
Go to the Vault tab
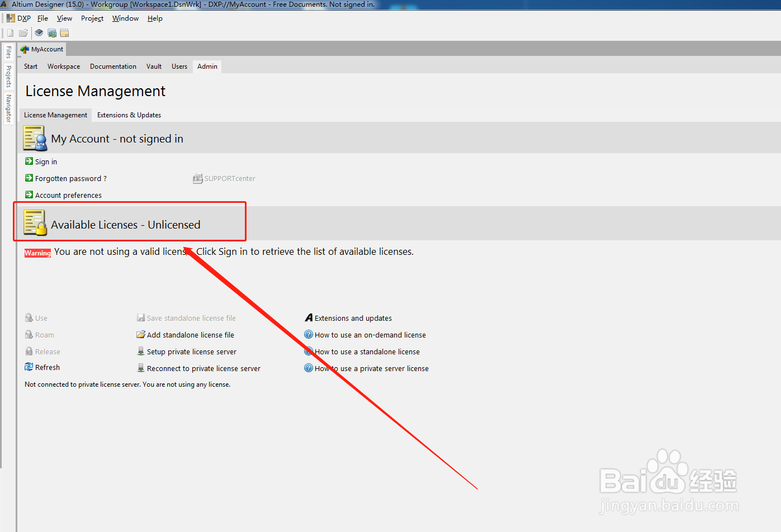tap(154, 66)
